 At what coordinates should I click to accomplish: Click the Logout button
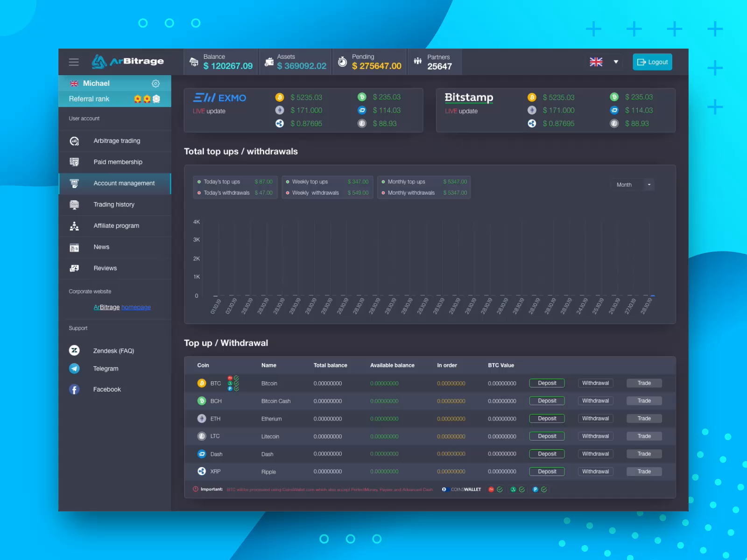652,62
